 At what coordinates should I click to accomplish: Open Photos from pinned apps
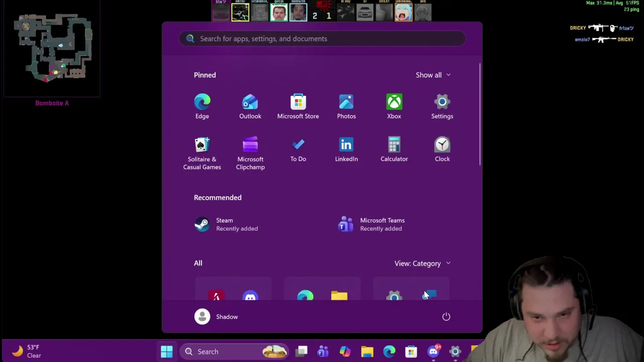pos(346,107)
